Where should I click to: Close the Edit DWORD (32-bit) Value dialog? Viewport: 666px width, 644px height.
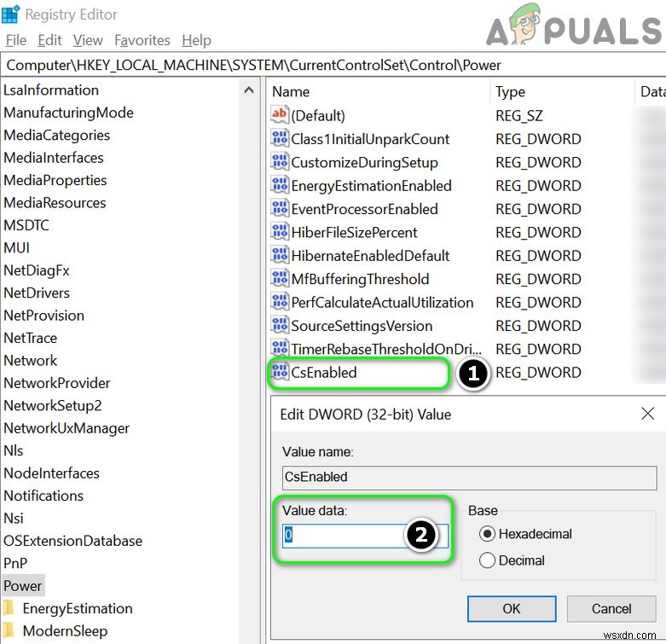coord(647,414)
